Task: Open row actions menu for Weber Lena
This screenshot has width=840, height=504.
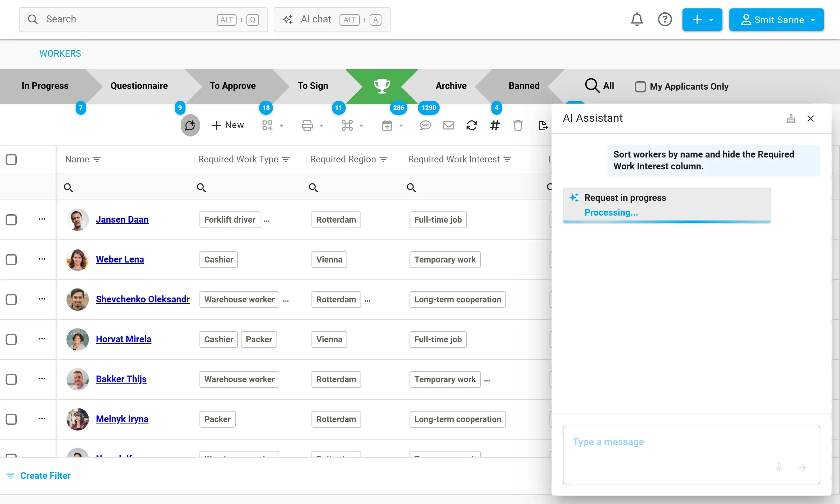Action: coord(42,259)
